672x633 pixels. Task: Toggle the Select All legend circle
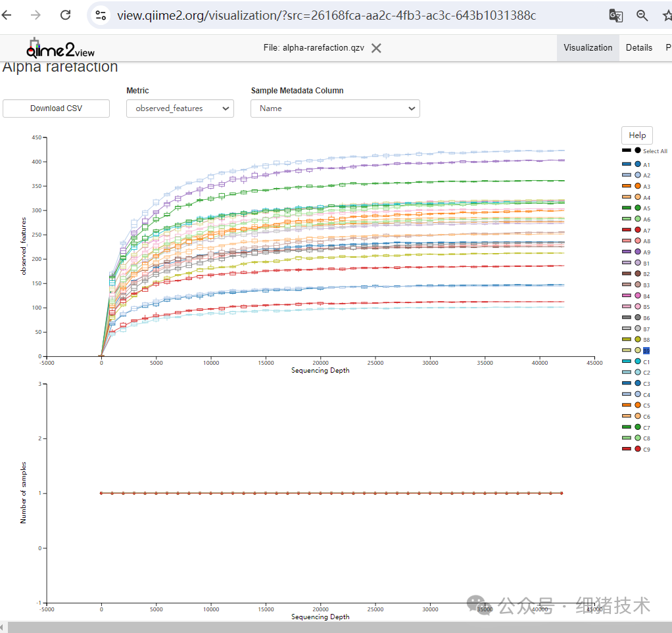click(638, 151)
